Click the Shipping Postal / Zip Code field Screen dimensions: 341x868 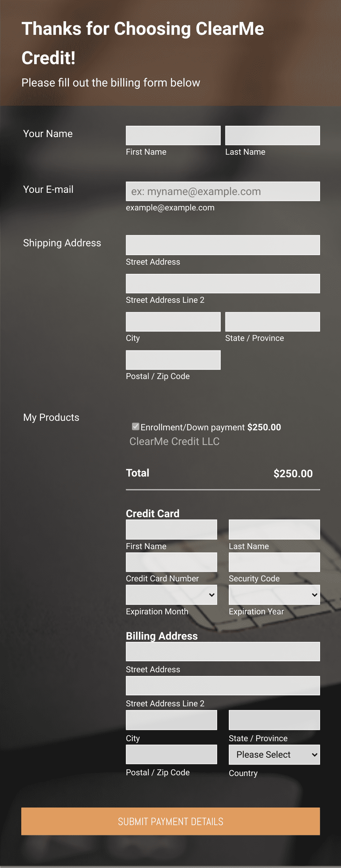pyautogui.click(x=173, y=360)
